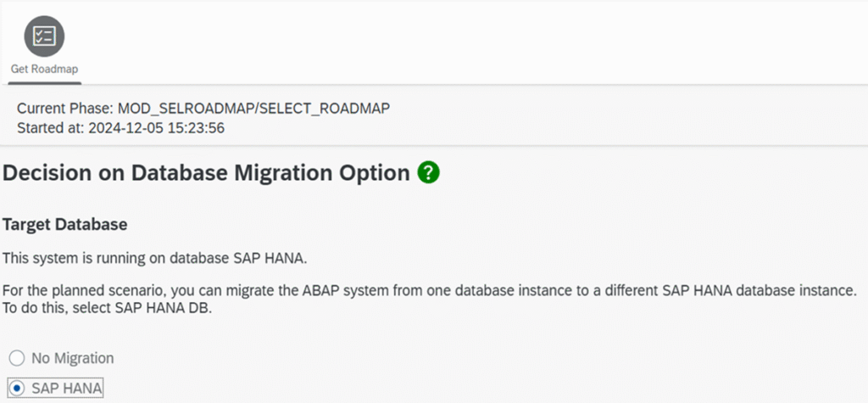Image resolution: width=868 pixels, height=403 pixels.
Task: Click the 'No Migration' option label text
Action: pos(72,358)
